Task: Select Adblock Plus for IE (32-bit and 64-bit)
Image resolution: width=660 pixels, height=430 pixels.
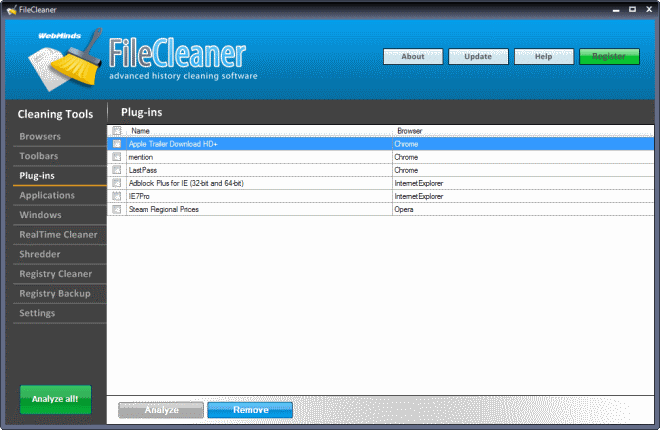Action: pos(186,183)
